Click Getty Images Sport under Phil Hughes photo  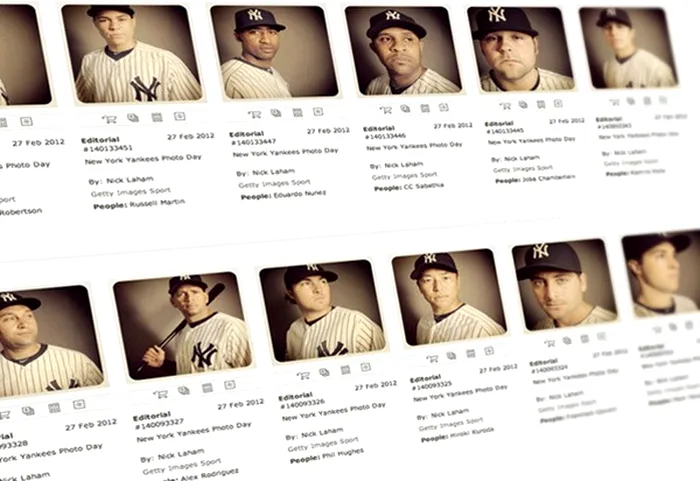(x=323, y=444)
